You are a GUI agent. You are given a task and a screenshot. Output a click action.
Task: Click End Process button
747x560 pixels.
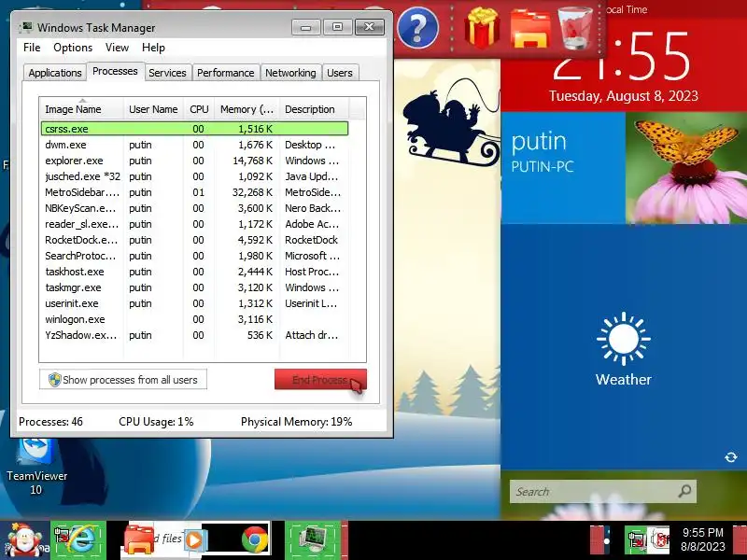point(320,380)
